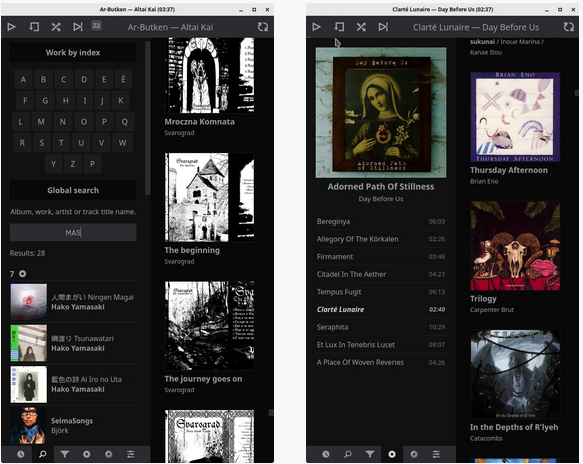Image resolution: width=583 pixels, height=464 pixels.
Task: Play the track Bereginya
Action: coord(381,222)
